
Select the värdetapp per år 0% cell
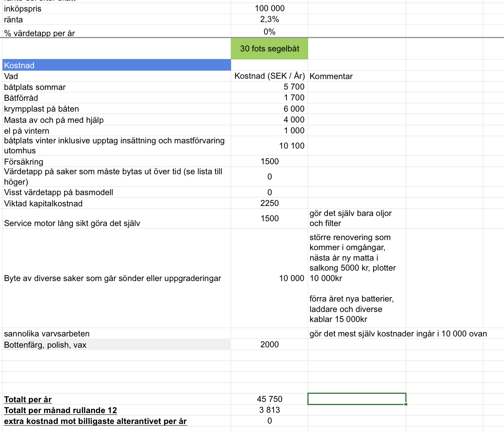269,32
